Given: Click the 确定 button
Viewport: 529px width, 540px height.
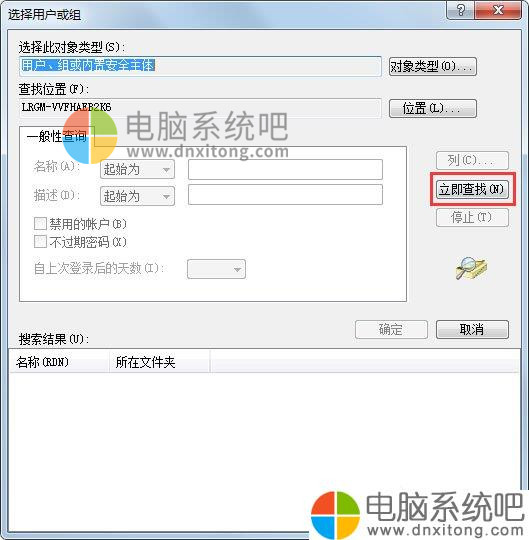Looking at the screenshot, I should click(391, 330).
